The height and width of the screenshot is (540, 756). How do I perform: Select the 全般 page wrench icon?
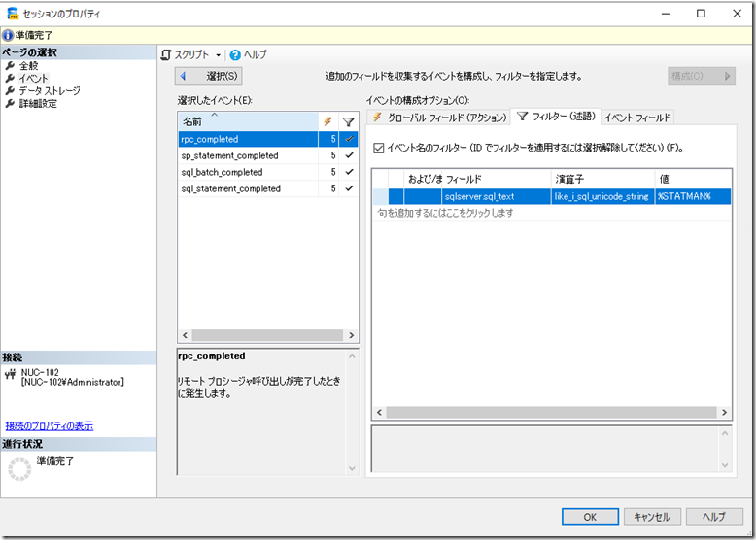[x=10, y=66]
